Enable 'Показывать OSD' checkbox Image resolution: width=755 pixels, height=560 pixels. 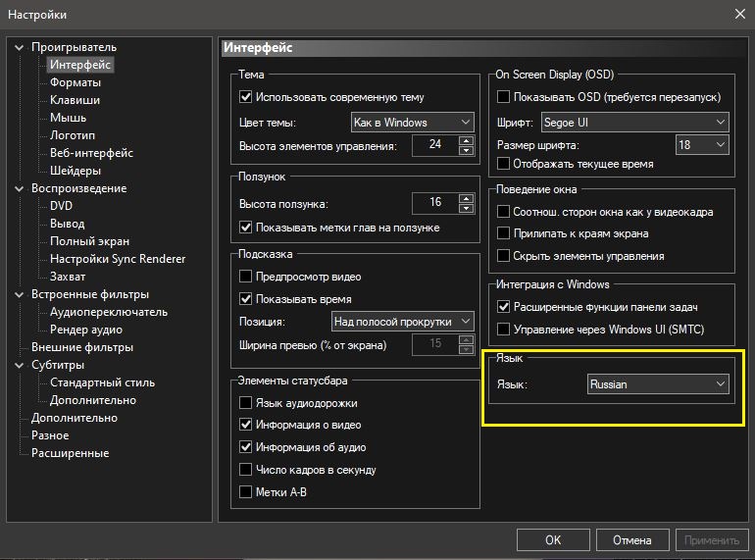pyautogui.click(x=503, y=97)
